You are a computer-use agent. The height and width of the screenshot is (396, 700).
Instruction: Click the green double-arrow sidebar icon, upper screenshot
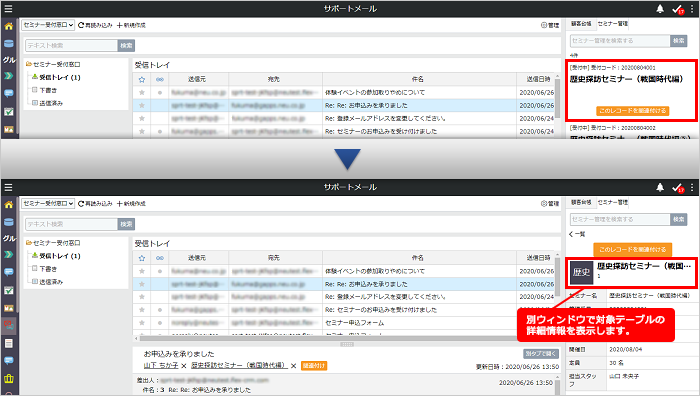click(x=8, y=76)
